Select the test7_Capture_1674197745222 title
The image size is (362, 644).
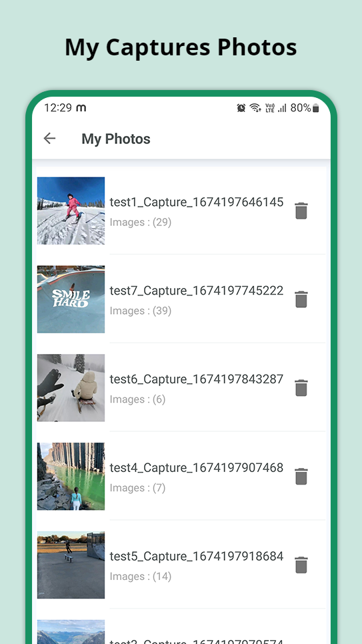click(197, 291)
